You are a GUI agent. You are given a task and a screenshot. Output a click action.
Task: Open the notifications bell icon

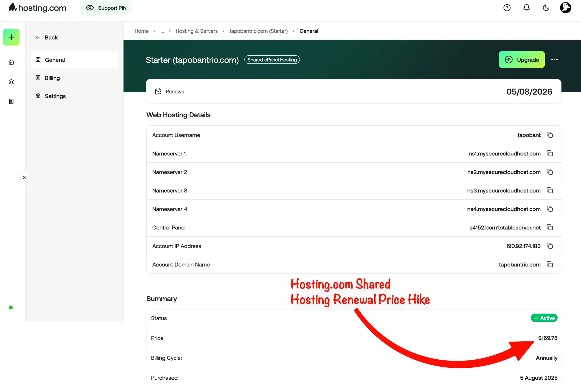tap(526, 8)
